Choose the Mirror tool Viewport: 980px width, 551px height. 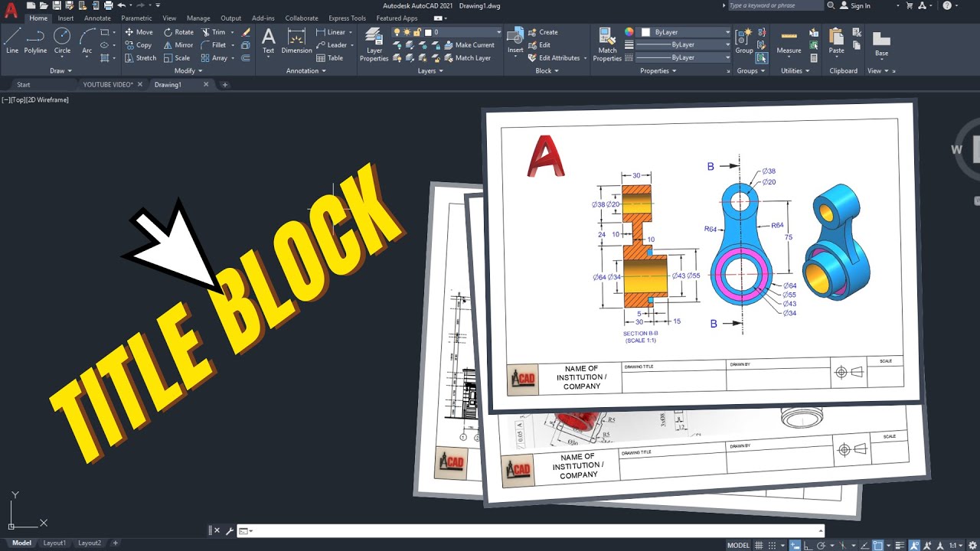coord(178,45)
